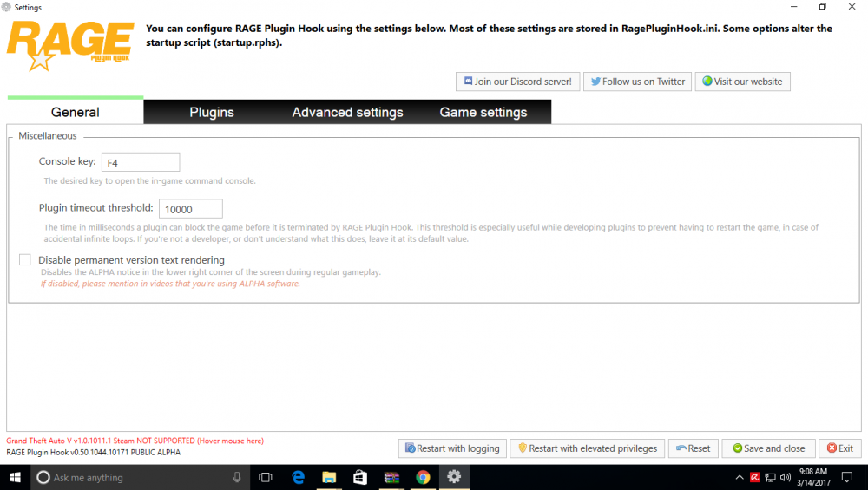Image resolution: width=868 pixels, height=490 pixels.
Task: Open the Action Center notifications icon
Action: [847, 477]
